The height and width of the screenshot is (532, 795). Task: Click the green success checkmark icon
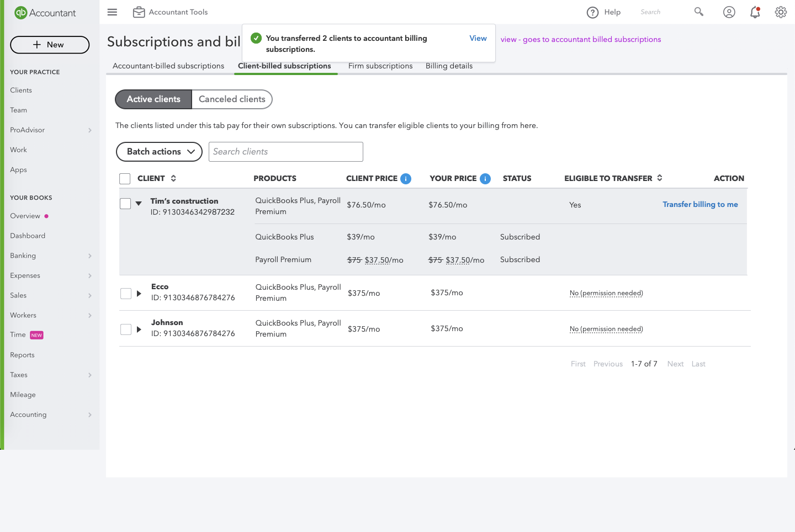pyautogui.click(x=256, y=38)
